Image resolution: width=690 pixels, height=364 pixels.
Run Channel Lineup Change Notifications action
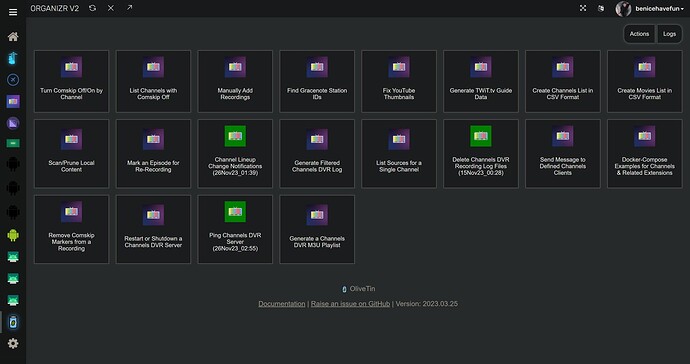[x=235, y=154]
